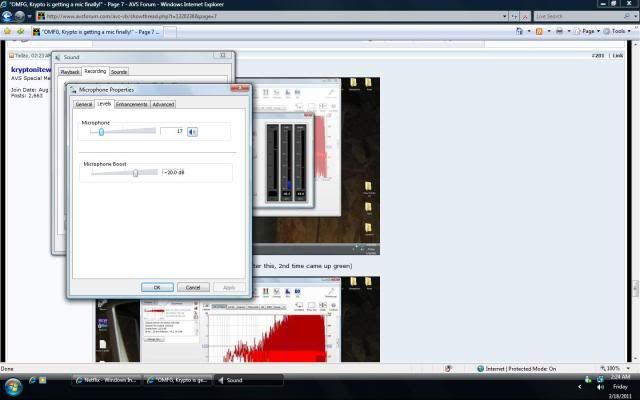Open the RSS feeds icon
640x400 pixels.
coord(539,31)
